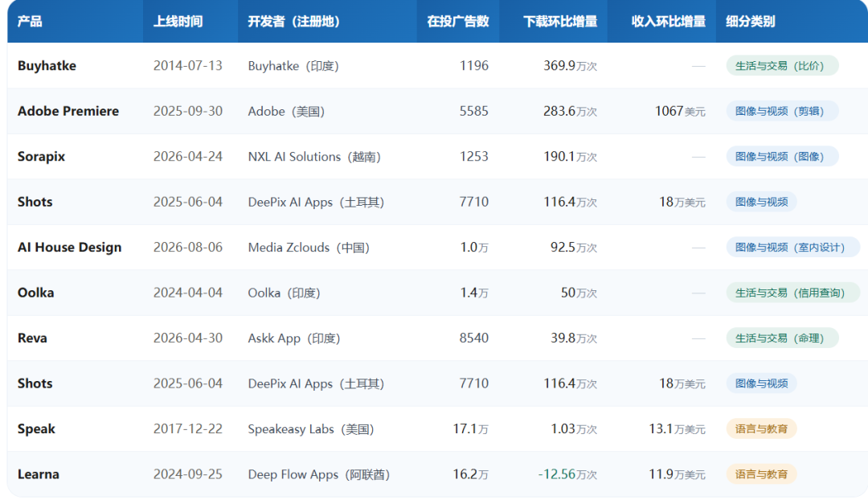Click the 生活与交易（信用查询）tag
868x500 pixels.
point(792,293)
